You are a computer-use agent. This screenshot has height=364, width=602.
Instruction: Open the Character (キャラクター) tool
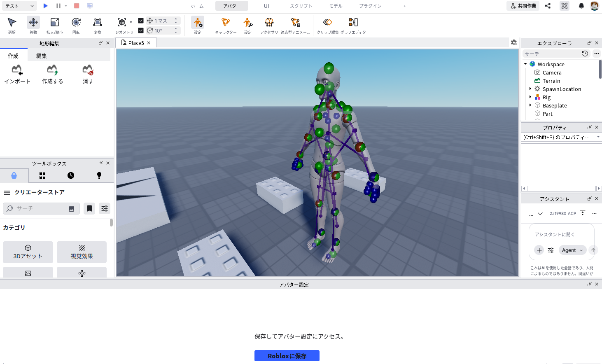(x=226, y=26)
